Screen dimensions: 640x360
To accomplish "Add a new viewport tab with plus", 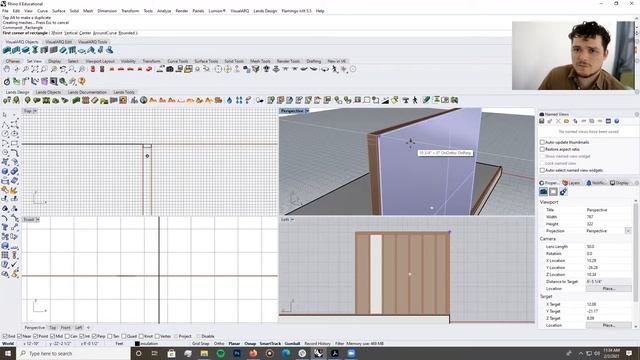I will click(x=89, y=327).
